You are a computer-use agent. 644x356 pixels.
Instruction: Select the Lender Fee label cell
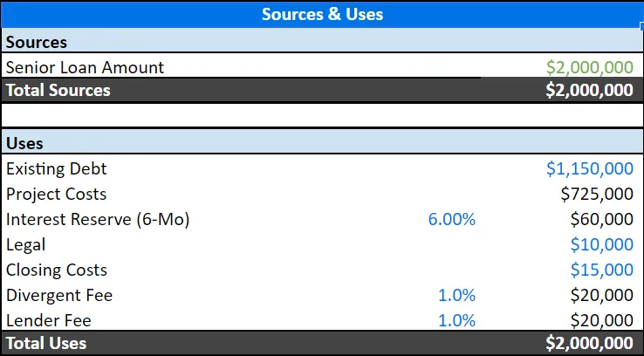click(x=49, y=320)
